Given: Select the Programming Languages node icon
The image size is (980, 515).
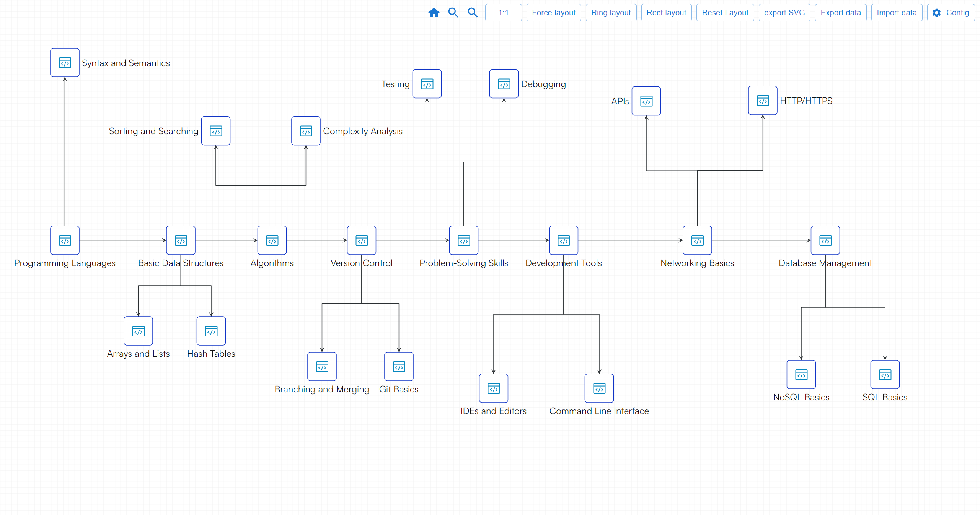Looking at the screenshot, I should tap(65, 240).
